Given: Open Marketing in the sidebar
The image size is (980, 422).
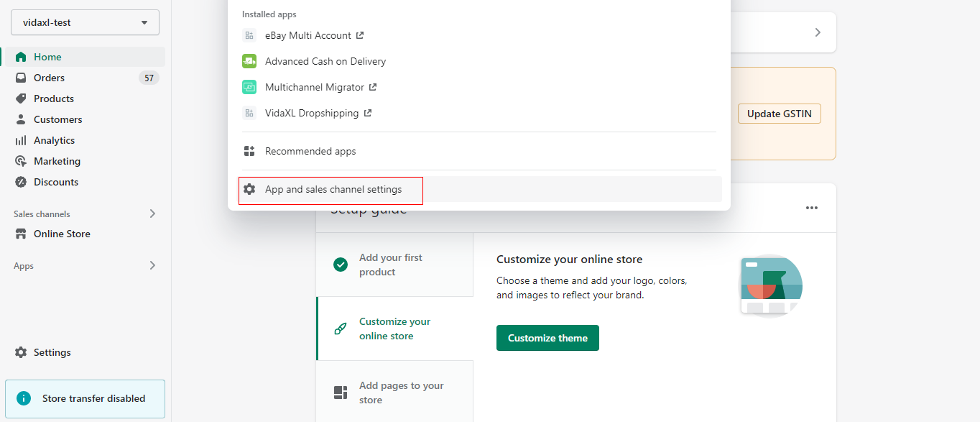Looking at the screenshot, I should tap(85, 161).
